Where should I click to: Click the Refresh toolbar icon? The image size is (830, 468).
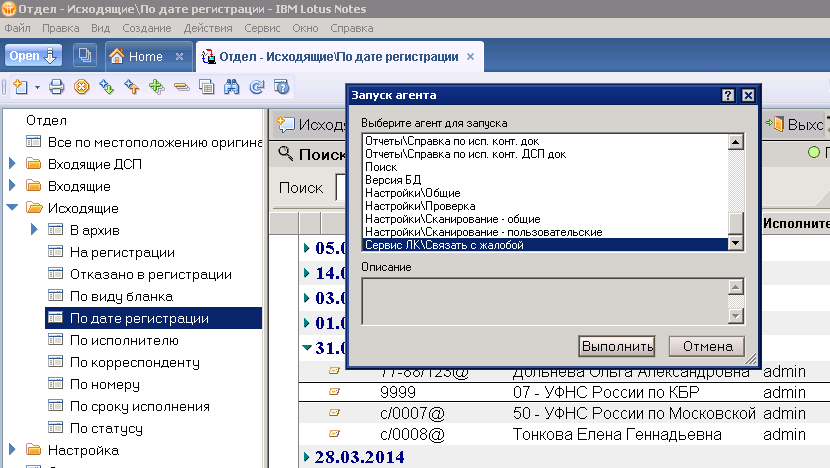[x=257, y=87]
